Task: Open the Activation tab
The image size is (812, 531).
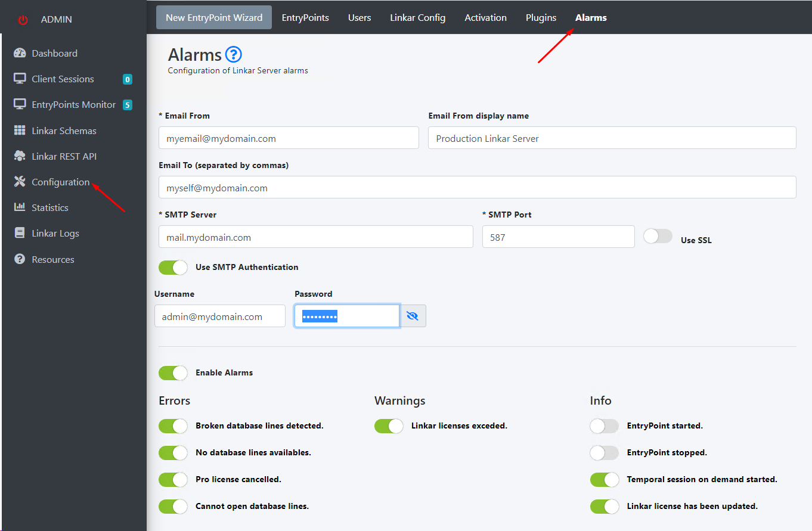Action: click(485, 17)
